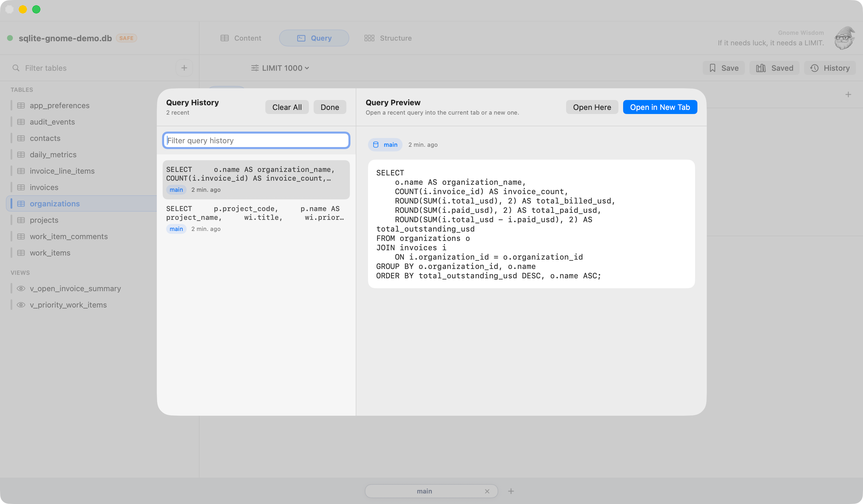Click the main database badge in preview
Screen dimensions: 863x504
385,144
